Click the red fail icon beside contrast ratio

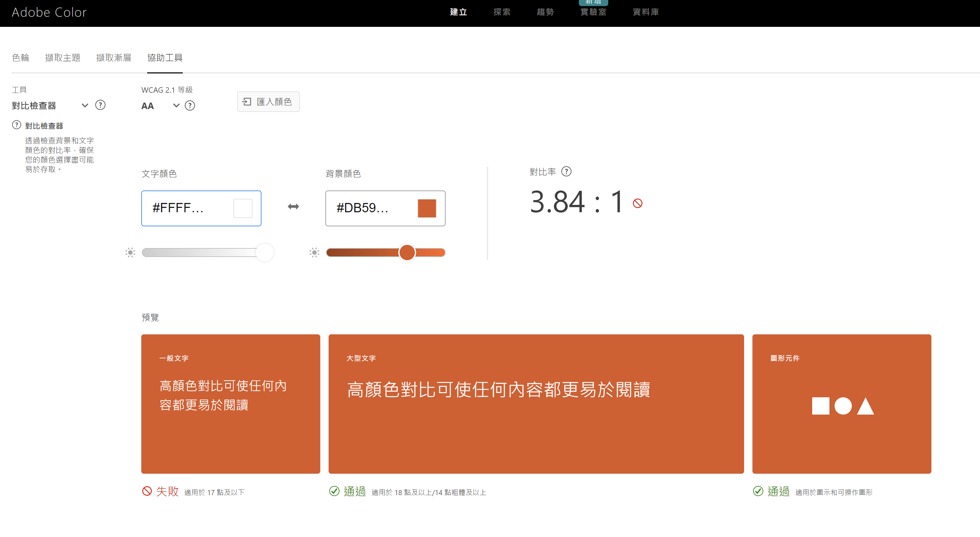tap(637, 204)
